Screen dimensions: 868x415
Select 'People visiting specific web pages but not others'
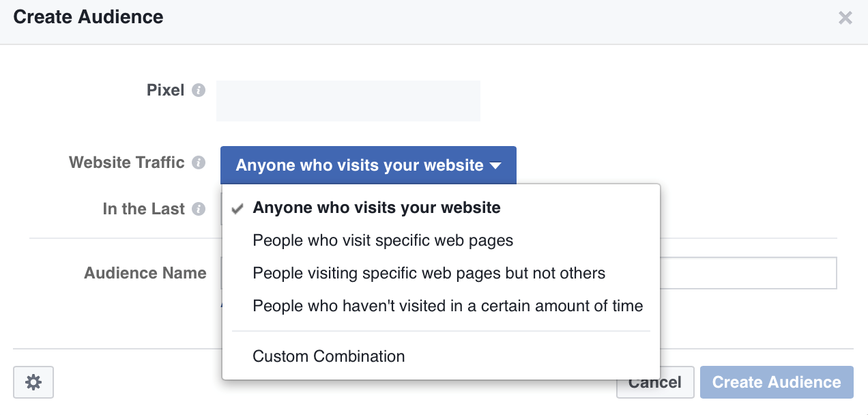[x=429, y=274]
